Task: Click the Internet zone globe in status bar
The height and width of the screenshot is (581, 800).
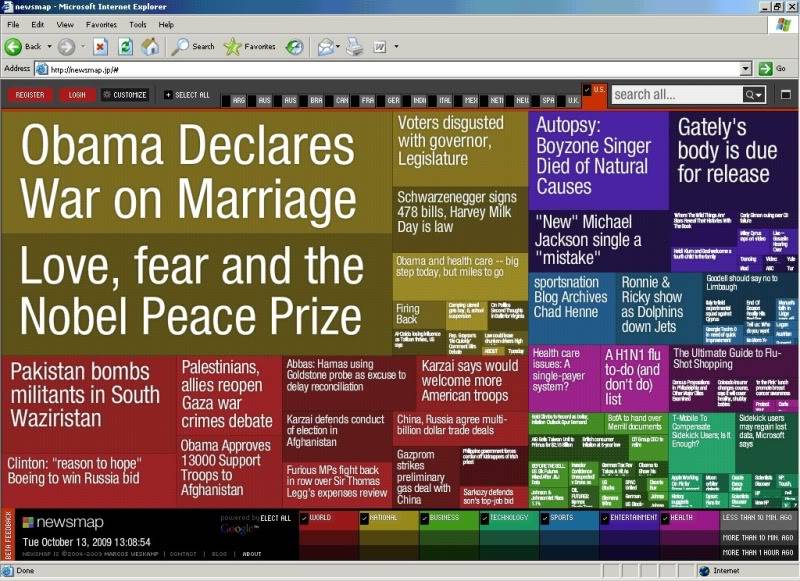Action: pyautogui.click(x=705, y=571)
